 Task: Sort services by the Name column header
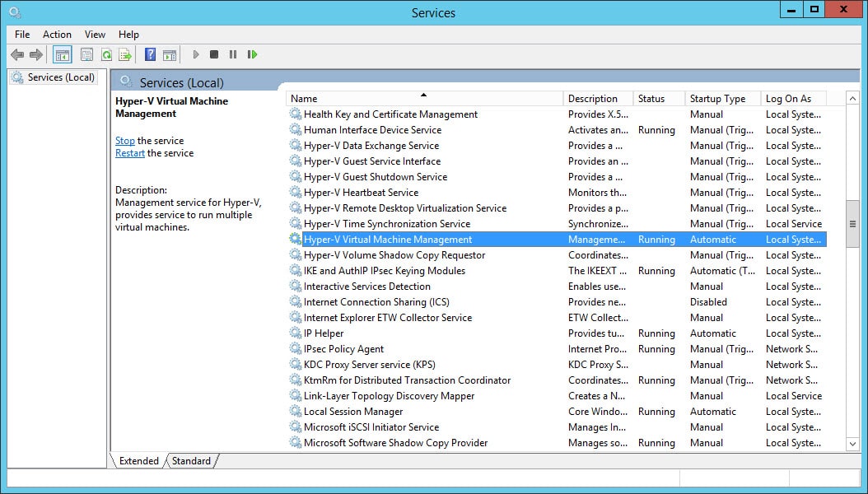(x=425, y=99)
